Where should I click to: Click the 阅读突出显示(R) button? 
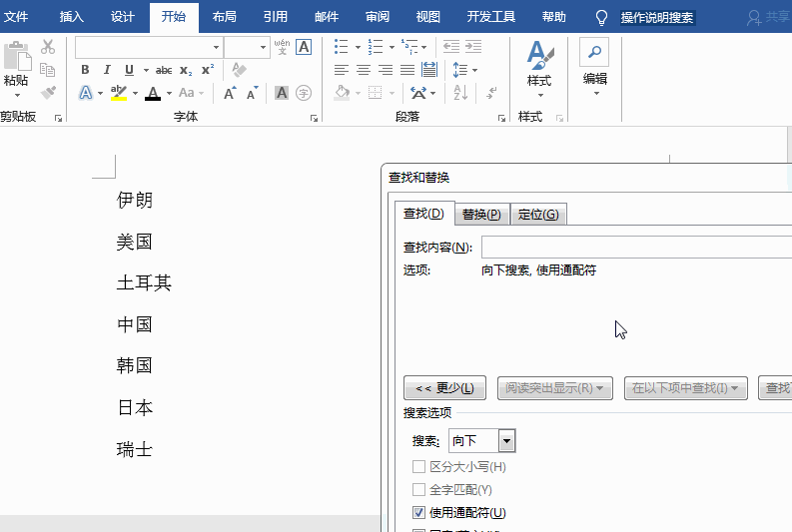click(x=555, y=388)
